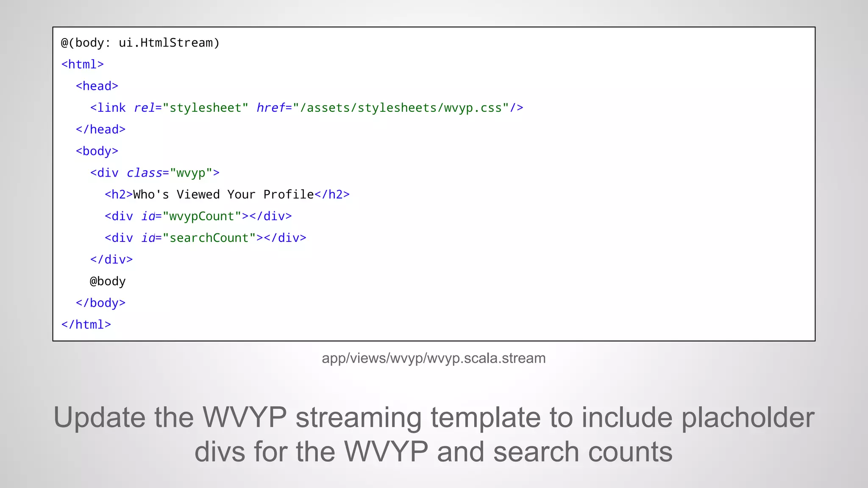868x488 pixels.
Task: Click the searchCount div id value
Action: point(209,238)
